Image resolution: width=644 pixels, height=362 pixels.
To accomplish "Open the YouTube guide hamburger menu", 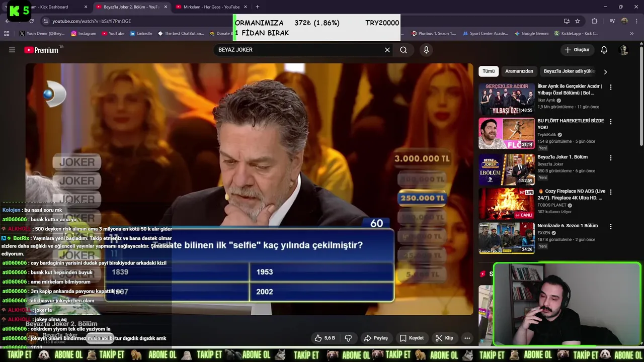I will [x=12, y=50].
